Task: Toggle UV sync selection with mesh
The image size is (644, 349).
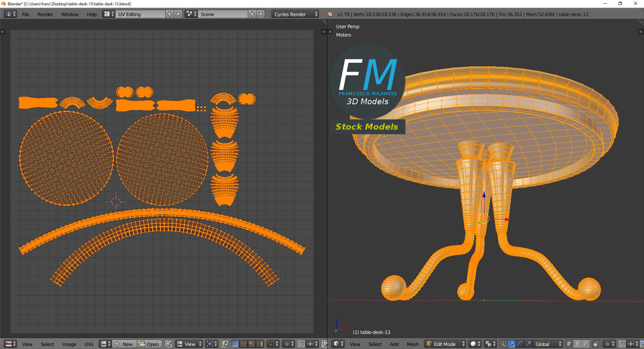Action: pos(224,344)
